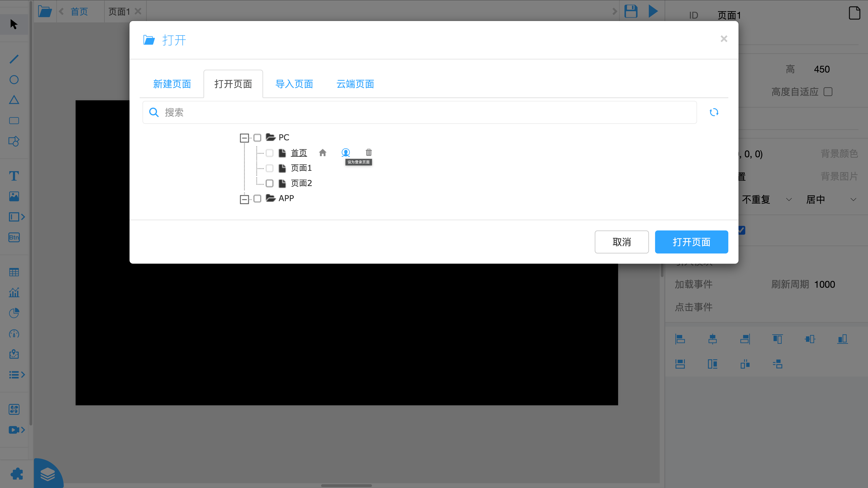Select the pie chart component icon

pyautogui.click(x=14, y=313)
